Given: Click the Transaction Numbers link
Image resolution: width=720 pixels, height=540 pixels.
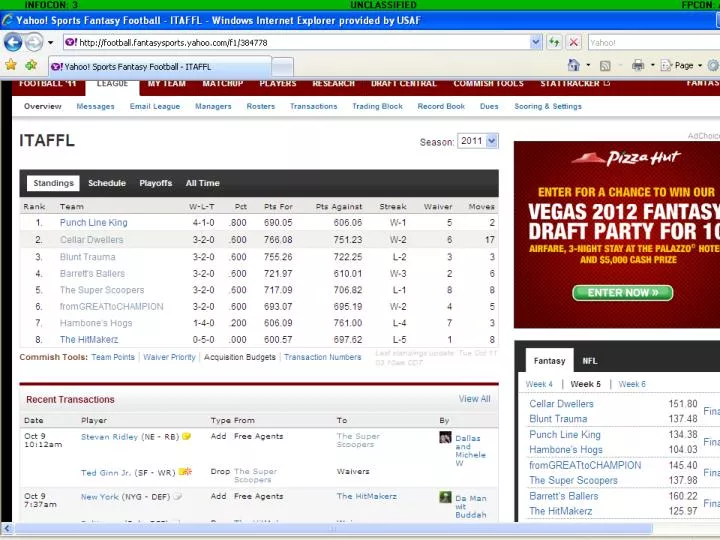Looking at the screenshot, I should coord(323,357).
